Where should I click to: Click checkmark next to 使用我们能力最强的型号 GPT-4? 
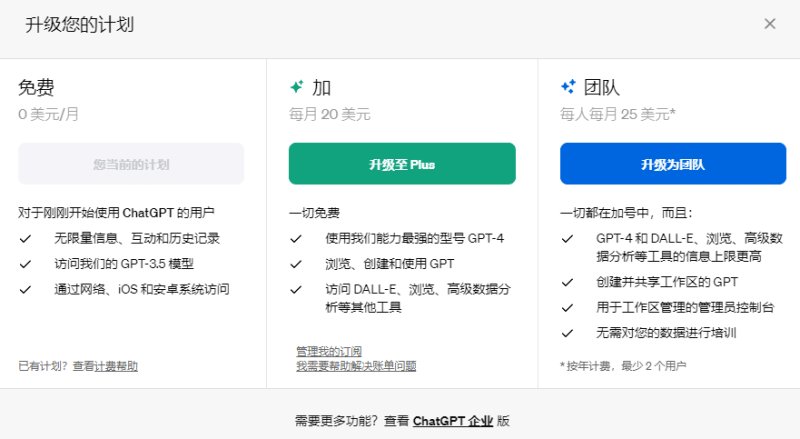(x=296, y=238)
